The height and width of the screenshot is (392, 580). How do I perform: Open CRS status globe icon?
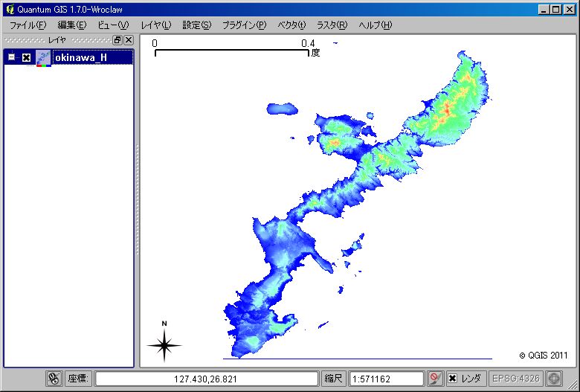click(554, 379)
